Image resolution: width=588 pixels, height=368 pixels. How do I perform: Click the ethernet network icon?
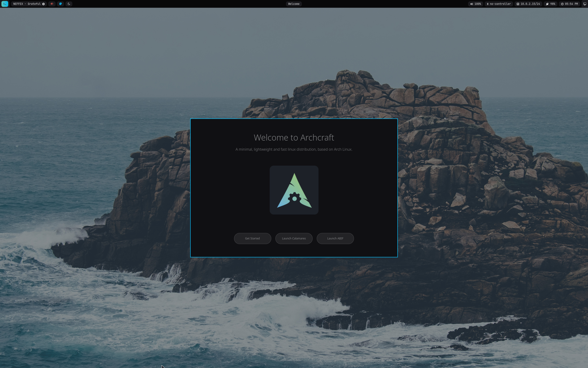tap(518, 4)
